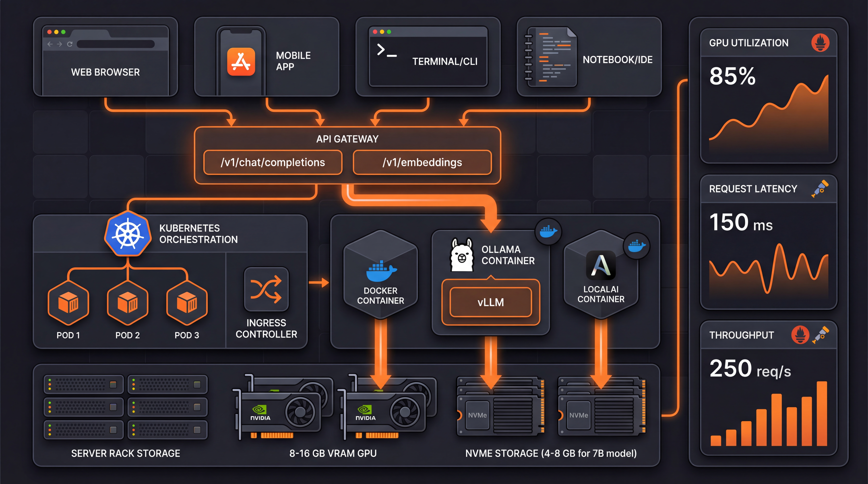
Task: Click the Kubernetes wheel logo
Action: (128, 234)
